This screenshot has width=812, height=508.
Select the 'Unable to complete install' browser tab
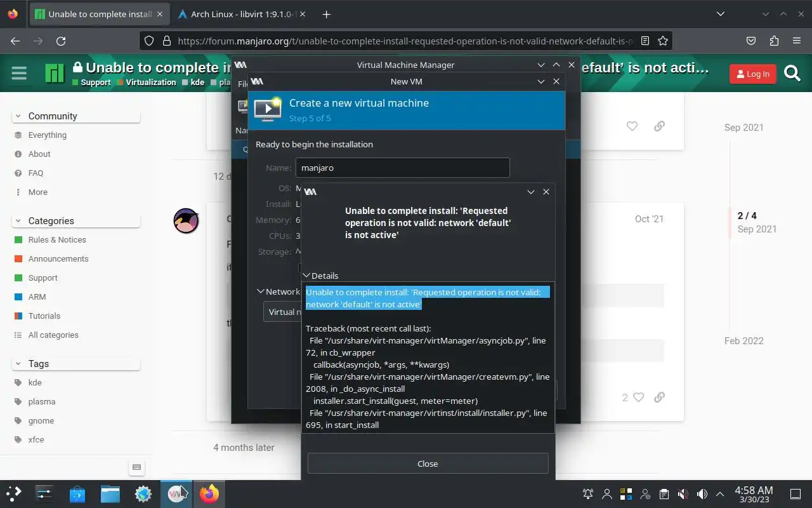pyautogui.click(x=99, y=14)
